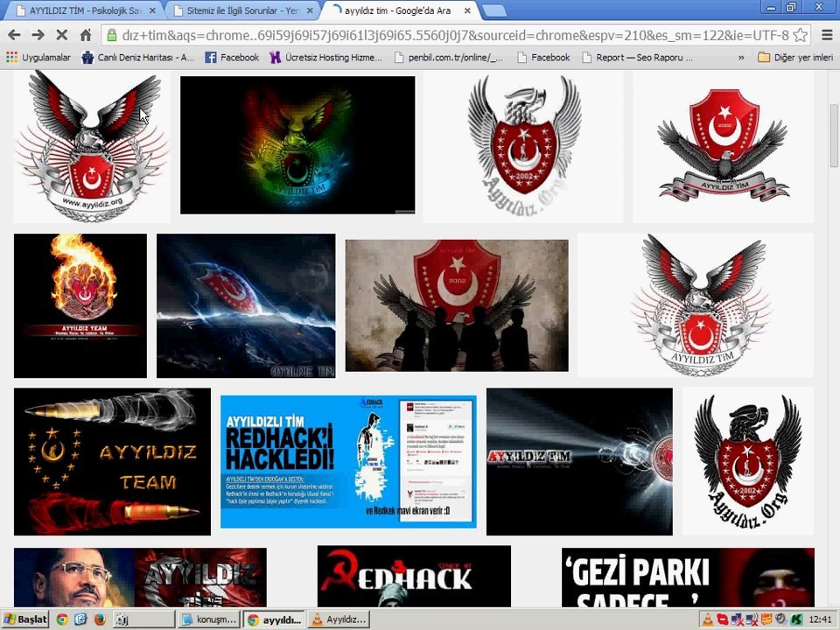Open the eagle logo with www.ayyildiz.org banner
This screenshot has height=630, width=840.
[x=92, y=147]
